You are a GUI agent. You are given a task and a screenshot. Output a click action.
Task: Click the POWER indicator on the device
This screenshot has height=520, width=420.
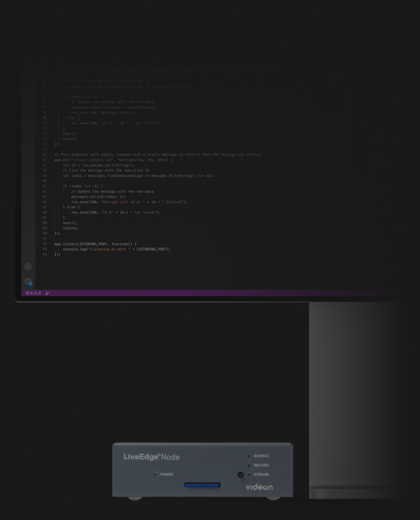click(x=156, y=474)
